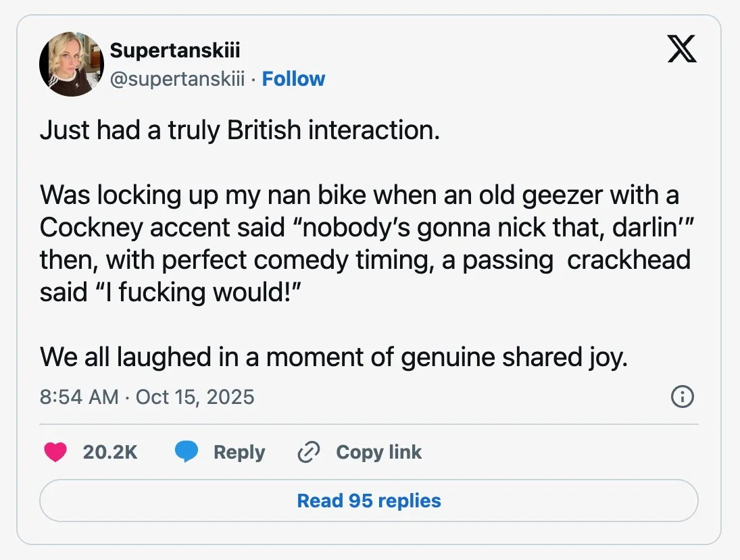Viewport: 740px width, 560px height.
Task: Open the @supertanskiii handle link
Action: coord(177,79)
